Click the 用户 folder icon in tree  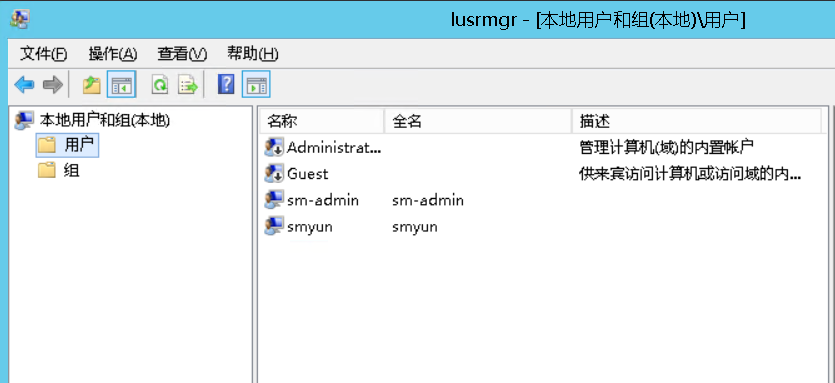pos(47,145)
